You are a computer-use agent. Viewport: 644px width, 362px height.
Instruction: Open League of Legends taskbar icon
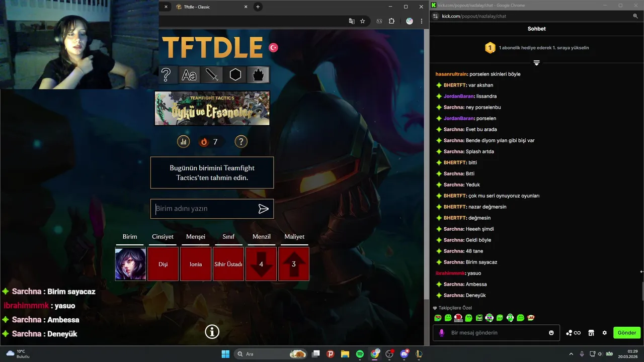pos(419,354)
